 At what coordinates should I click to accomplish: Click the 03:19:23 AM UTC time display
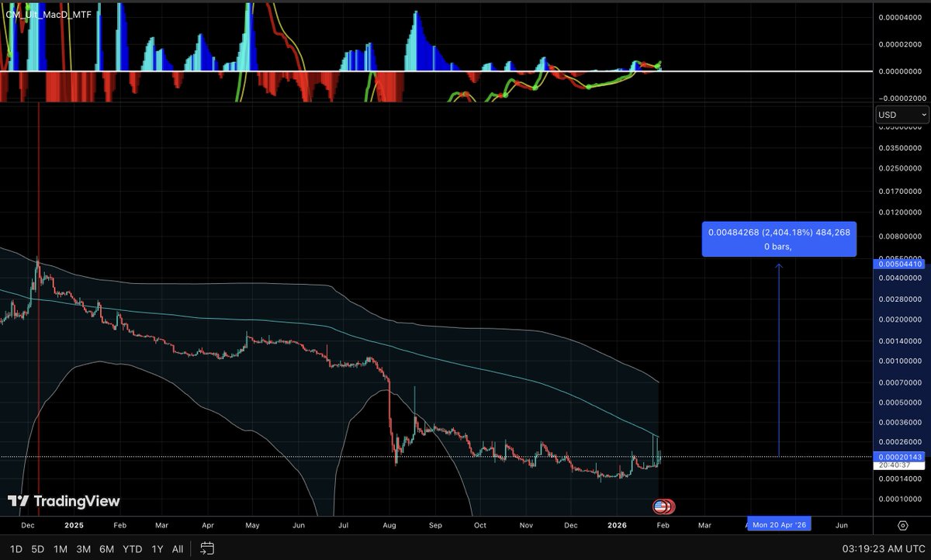point(884,548)
